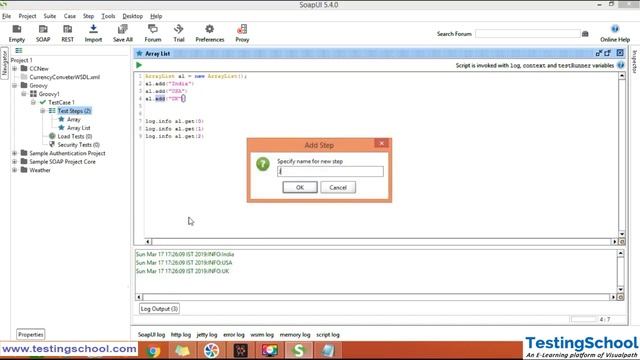Open the SoapUI green S taskbar icon
This screenshot has height=360, width=640.
point(299,351)
